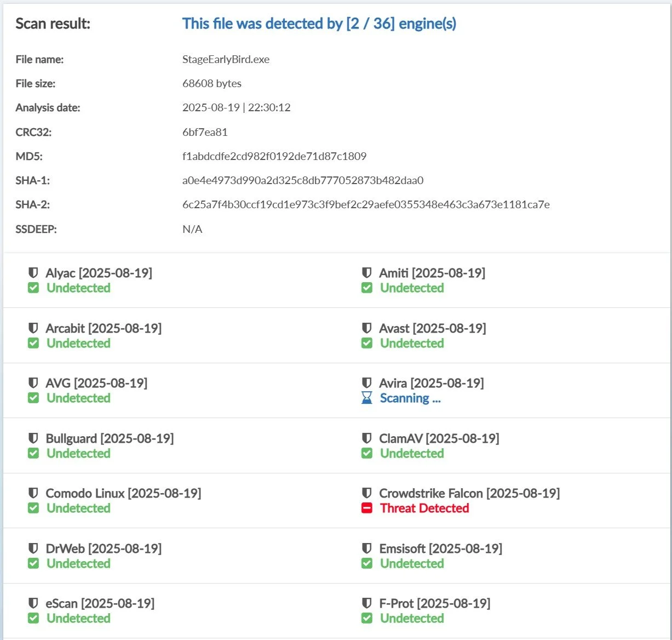Image resolution: width=672 pixels, height=640 pixels.
Task: Click the shield icon beside Arcabit
Action: [33, 328]
